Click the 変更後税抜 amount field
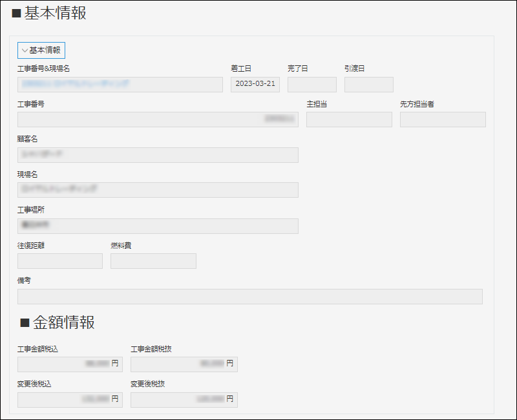This screenshot has width=517, height=420. [184, 400]
